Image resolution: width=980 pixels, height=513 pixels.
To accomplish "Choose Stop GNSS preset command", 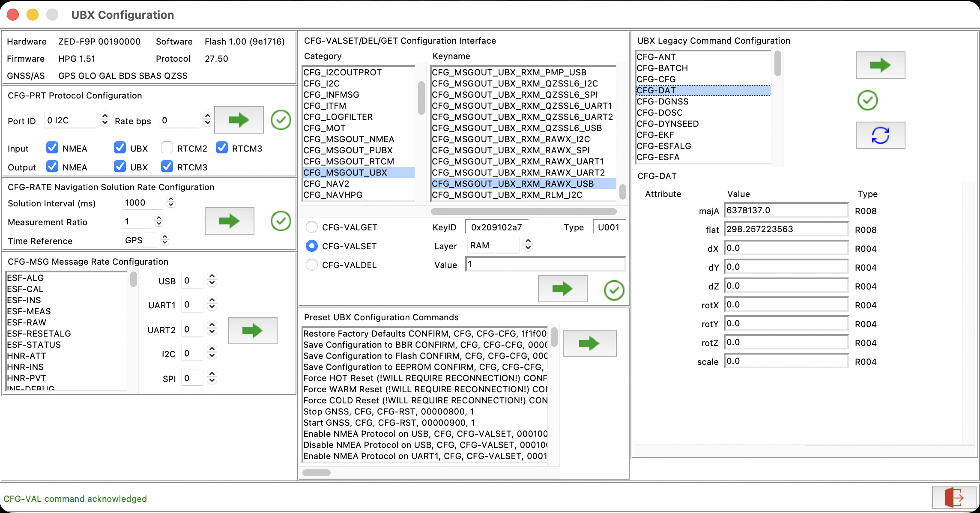I will click(388, 412).
